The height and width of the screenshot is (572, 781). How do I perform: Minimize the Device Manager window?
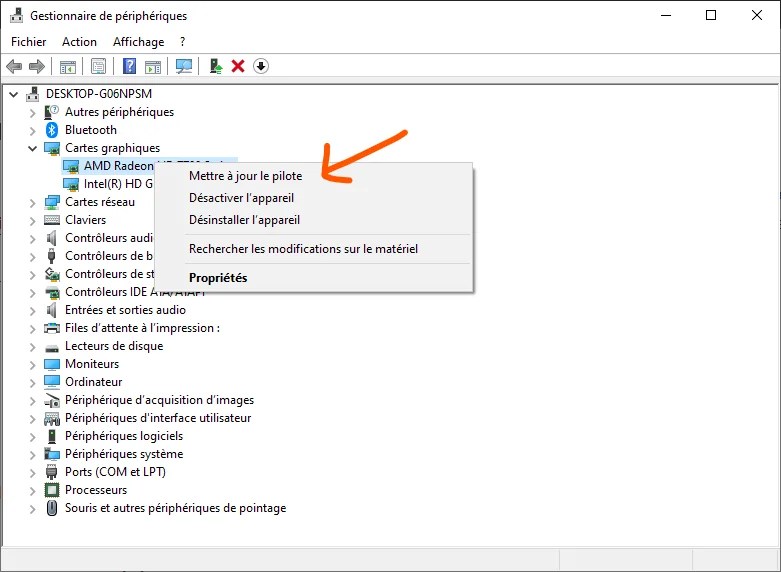pos(666,15)
